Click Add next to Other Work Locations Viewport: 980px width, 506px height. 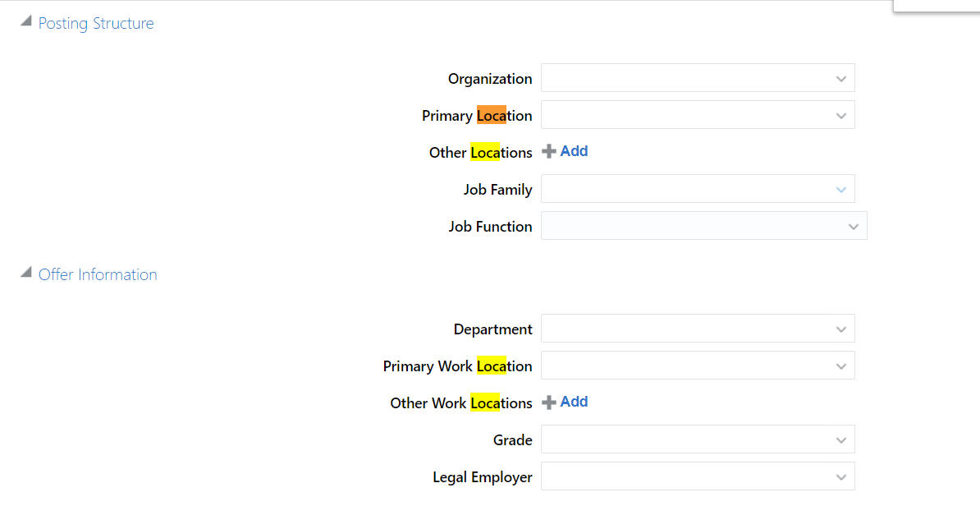[x=574, y=402]
